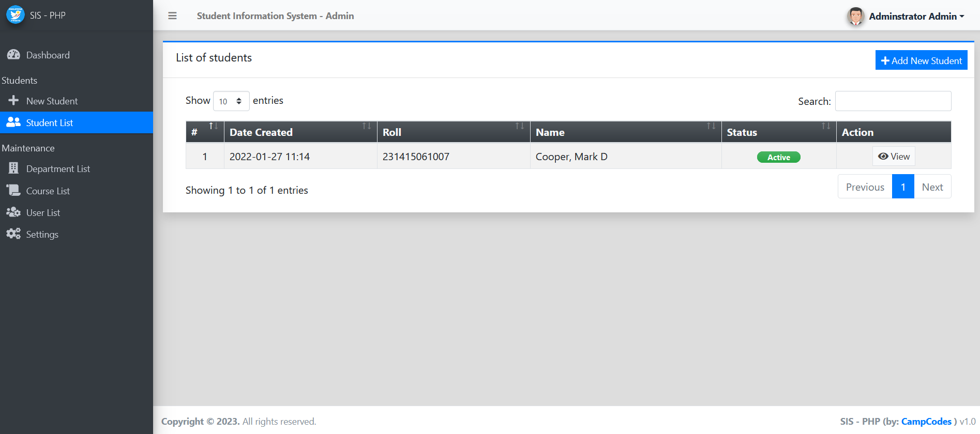Screen dimensions: 980x434
Task: Click Showing 1 to 1 of 1 entries text
Action: click(x=247, y=190)
